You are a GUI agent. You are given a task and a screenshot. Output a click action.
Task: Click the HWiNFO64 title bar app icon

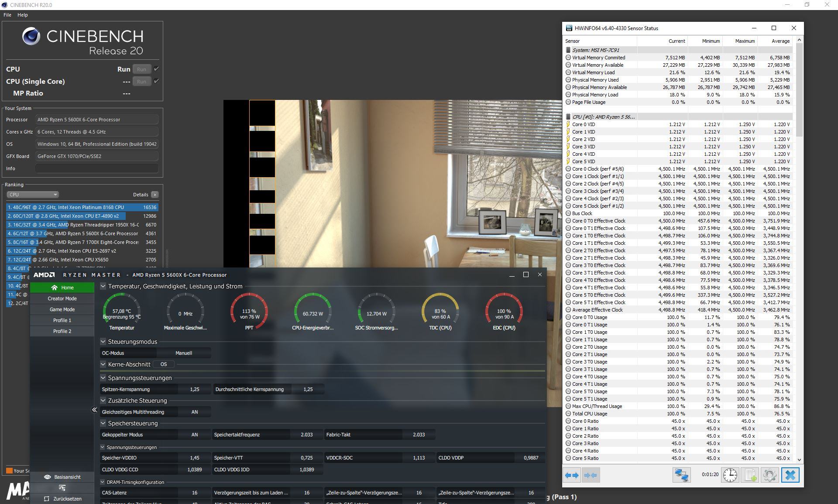569,28
